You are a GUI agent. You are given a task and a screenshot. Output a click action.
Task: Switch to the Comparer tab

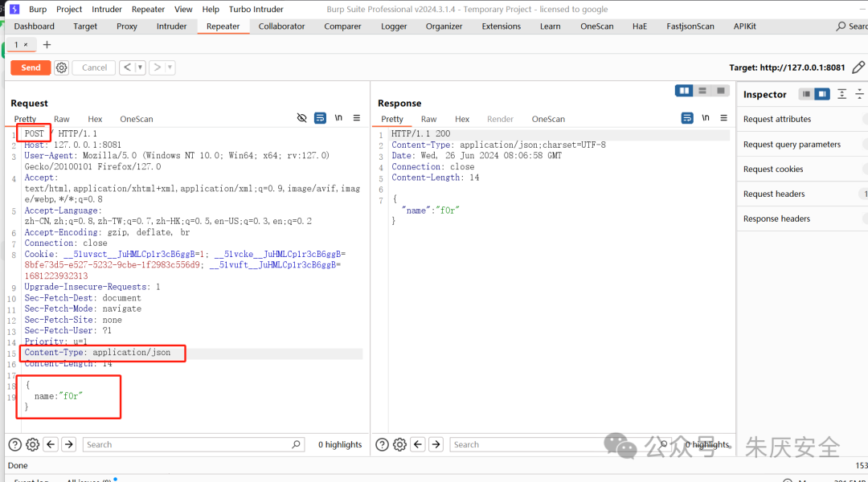click(x=342, y=26)
